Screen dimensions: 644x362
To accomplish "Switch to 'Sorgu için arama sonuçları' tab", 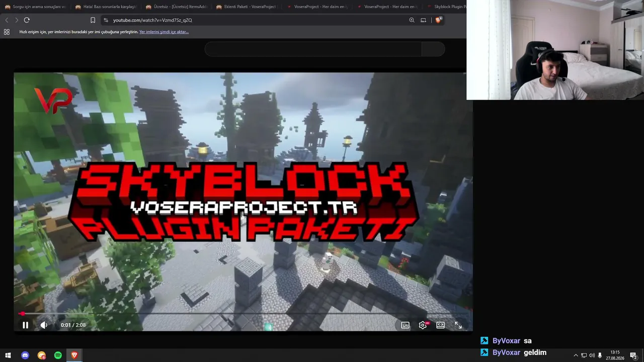I will [35, 7].
